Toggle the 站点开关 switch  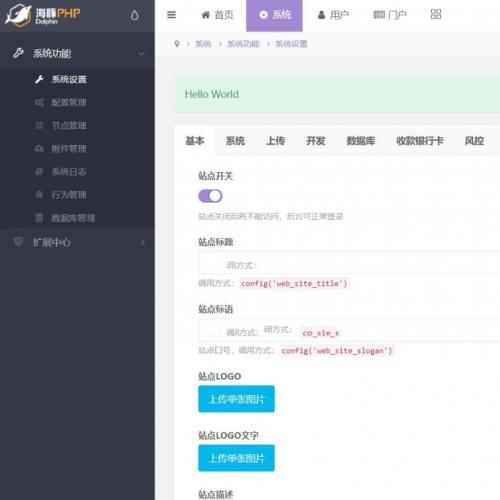[x=210, y=196]
